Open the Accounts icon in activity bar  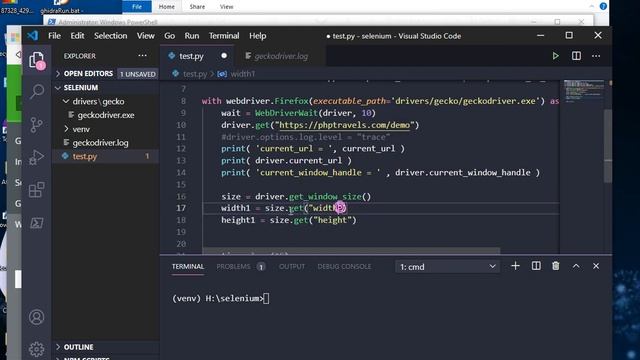[36, 317]
